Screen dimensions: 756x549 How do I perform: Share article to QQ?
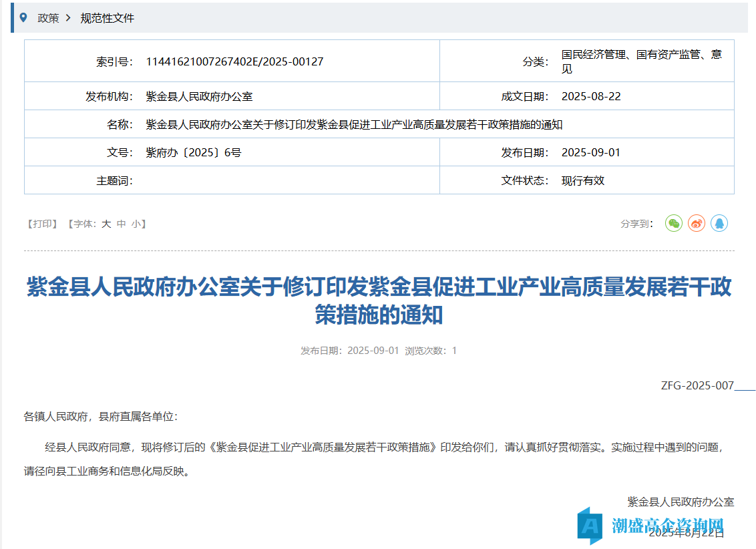719,223
